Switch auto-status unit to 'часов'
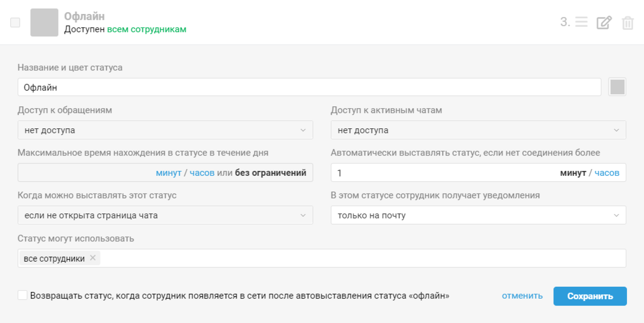644x323 pixels. tap(607, 173)
